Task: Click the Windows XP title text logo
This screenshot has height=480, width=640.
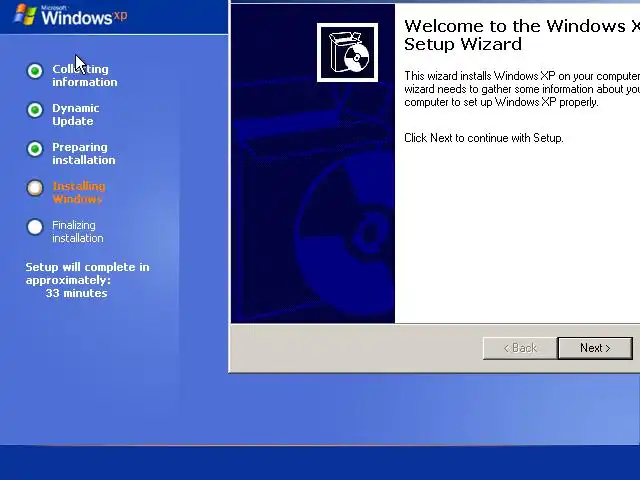Action: pos(84,17)
